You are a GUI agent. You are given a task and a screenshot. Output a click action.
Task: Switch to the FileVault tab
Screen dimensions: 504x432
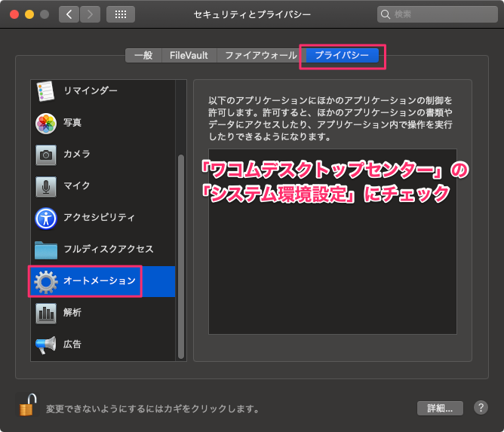pos(189,55)
